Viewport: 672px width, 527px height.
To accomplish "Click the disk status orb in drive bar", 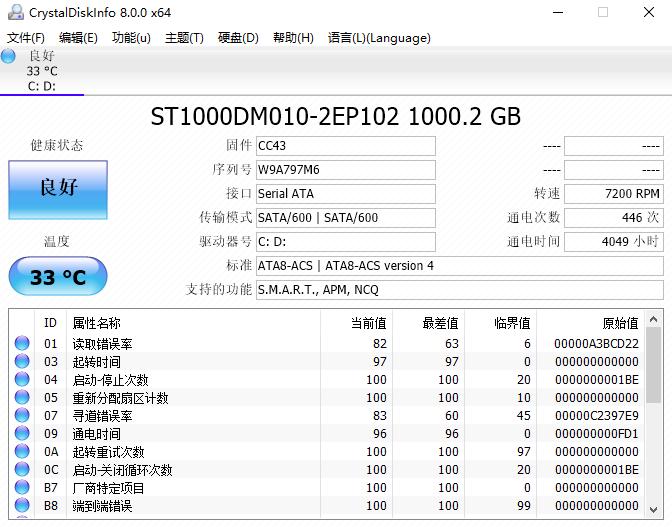I will click(9, 56).
